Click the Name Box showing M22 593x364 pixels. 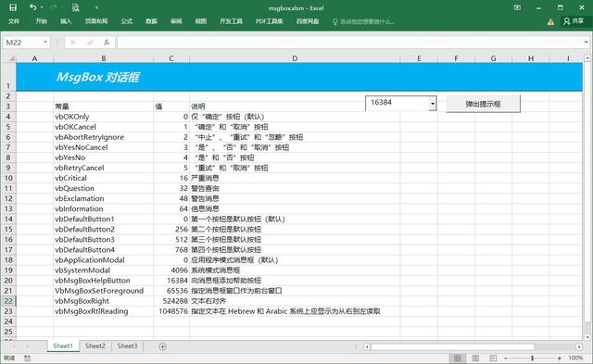pyautogui.click(x=22, y=43)
